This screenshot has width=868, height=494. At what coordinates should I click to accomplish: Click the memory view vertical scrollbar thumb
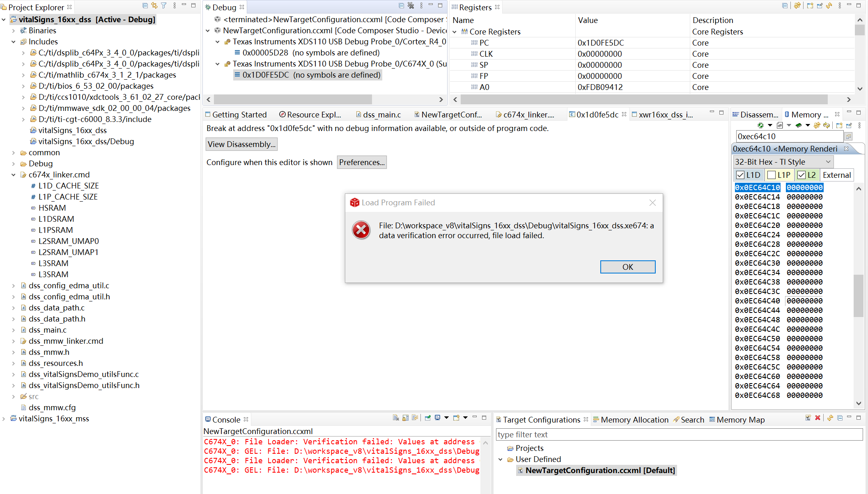(858, 296)
